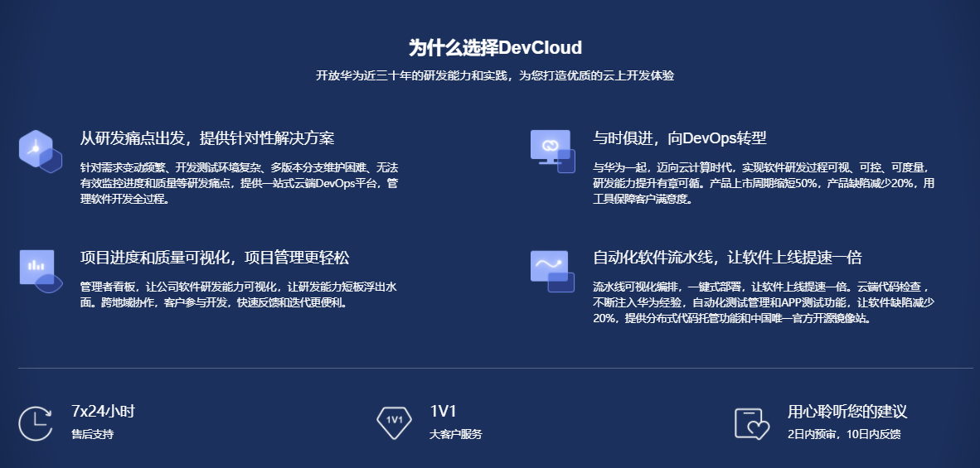Click the paragraph starting 与华为一起，迈向云计算时代
This screenshot has height=468, width=980.
point(764,183)
